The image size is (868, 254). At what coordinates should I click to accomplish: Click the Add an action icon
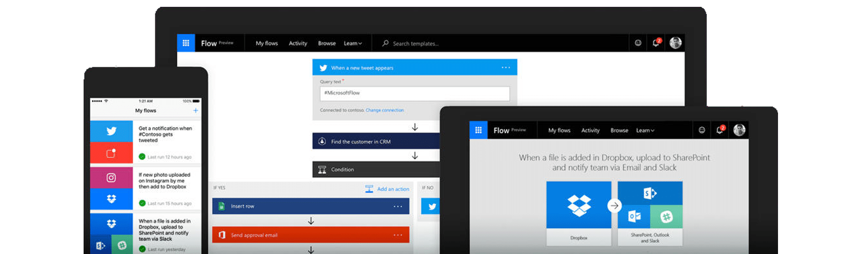[369, 189]
